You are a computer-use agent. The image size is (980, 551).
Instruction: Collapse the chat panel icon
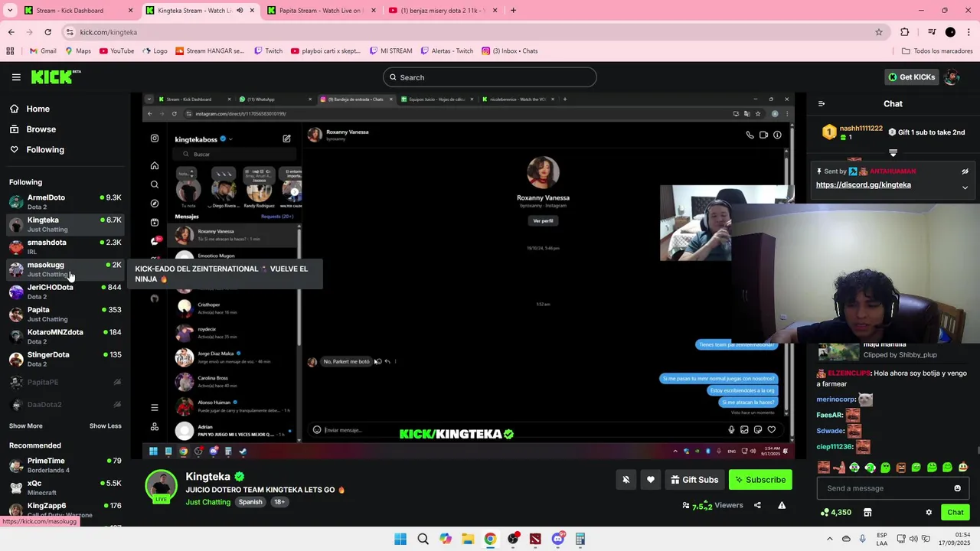(822, 104)
